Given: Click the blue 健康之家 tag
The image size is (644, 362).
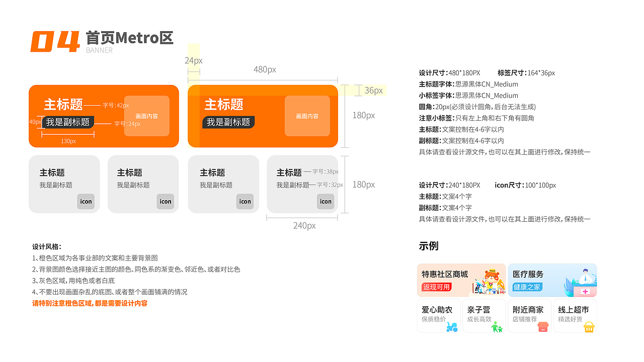Looking at the screenshot, I should coord(527,287).
